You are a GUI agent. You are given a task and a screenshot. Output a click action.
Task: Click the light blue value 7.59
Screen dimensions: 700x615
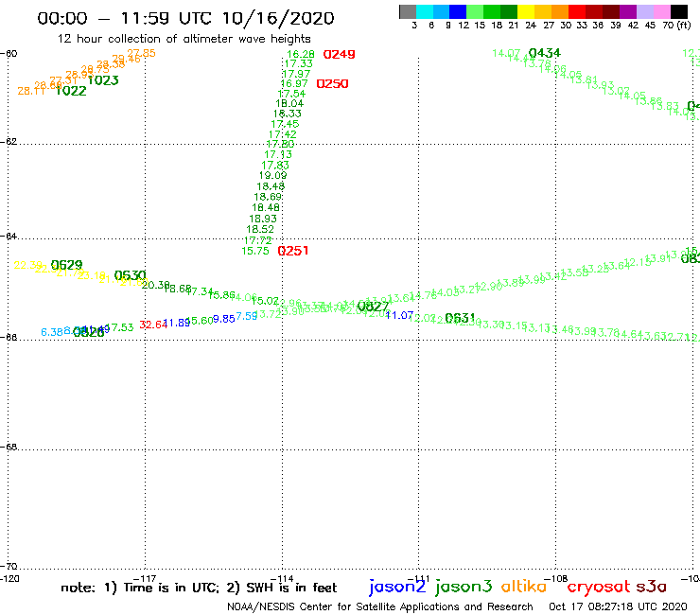click(x=247, y=316)
